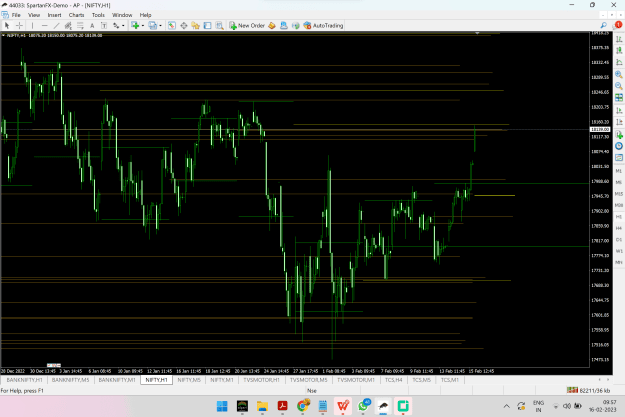Draw a vertical line tool
The image size is (625, 417).
coord(32,26)
